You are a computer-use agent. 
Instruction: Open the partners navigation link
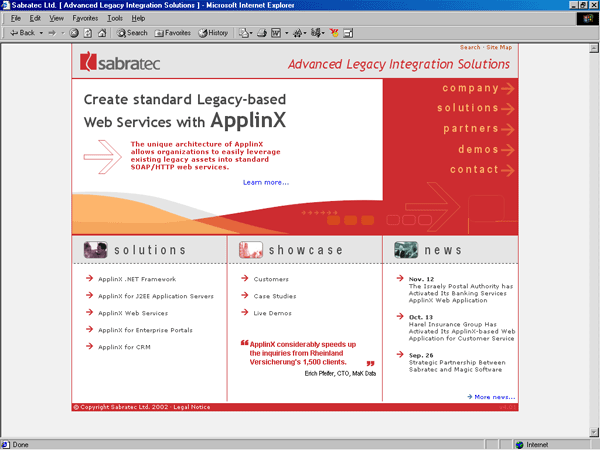tap(479, 129)
